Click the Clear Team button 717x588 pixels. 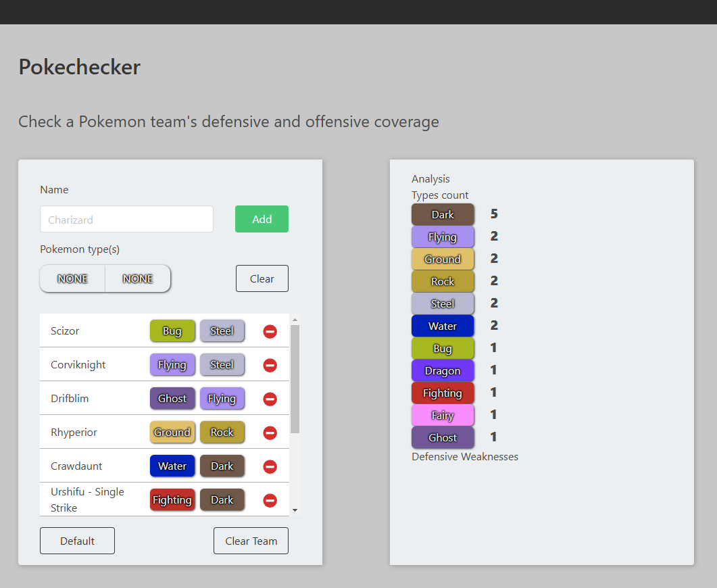(x=251, y=541)
